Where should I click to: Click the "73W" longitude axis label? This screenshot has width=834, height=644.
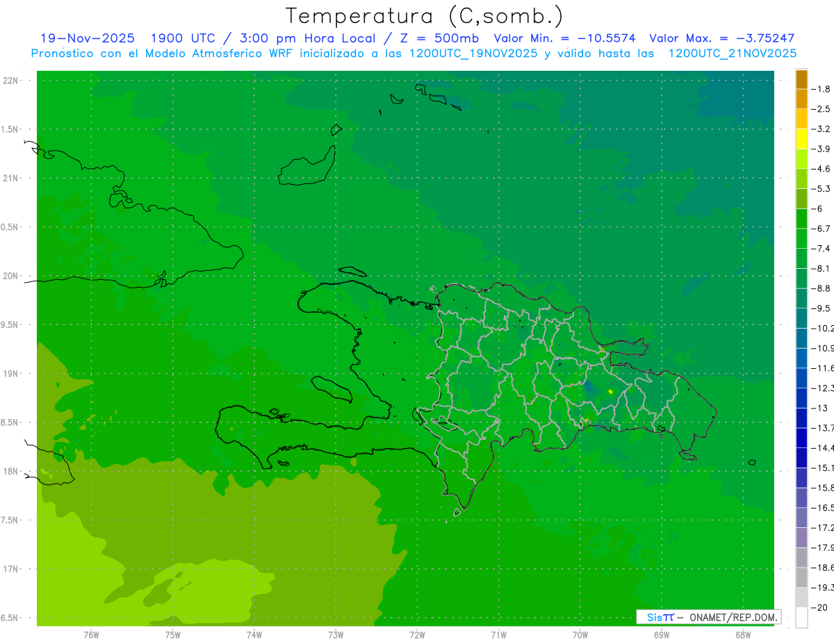[x=336, y=635]
